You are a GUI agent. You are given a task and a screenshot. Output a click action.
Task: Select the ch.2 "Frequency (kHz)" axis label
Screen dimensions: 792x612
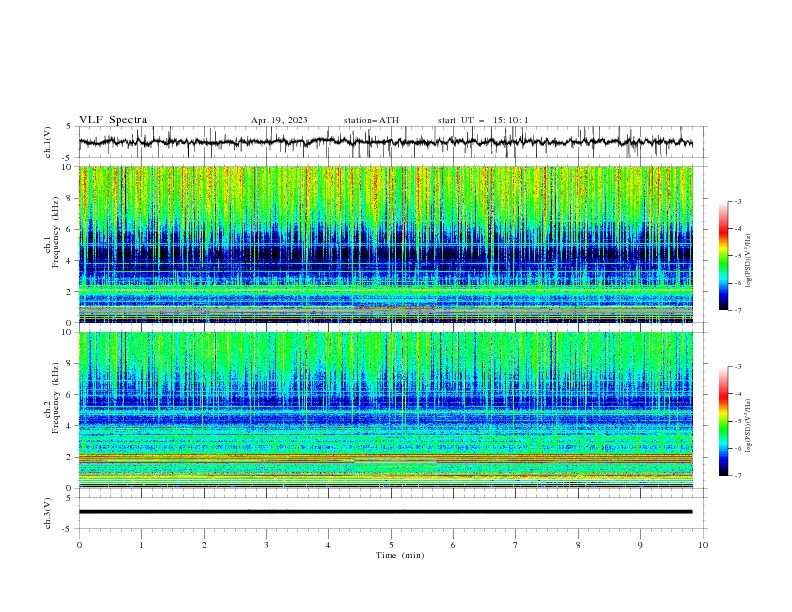56,397
